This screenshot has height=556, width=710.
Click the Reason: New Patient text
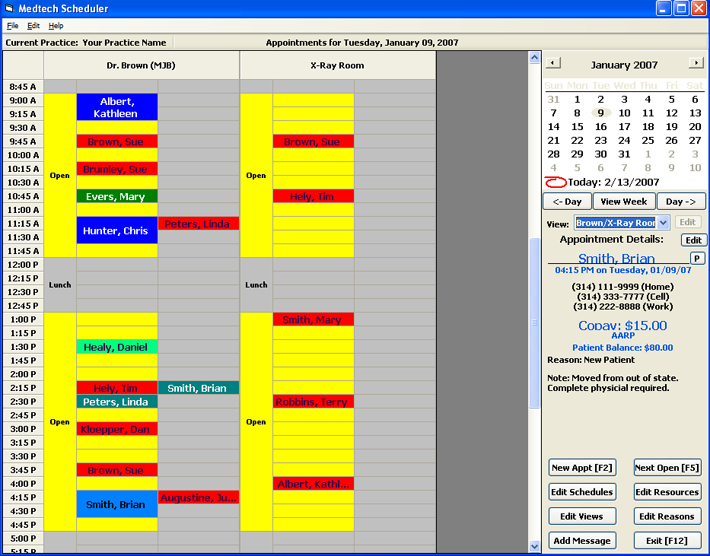point(591,360)
